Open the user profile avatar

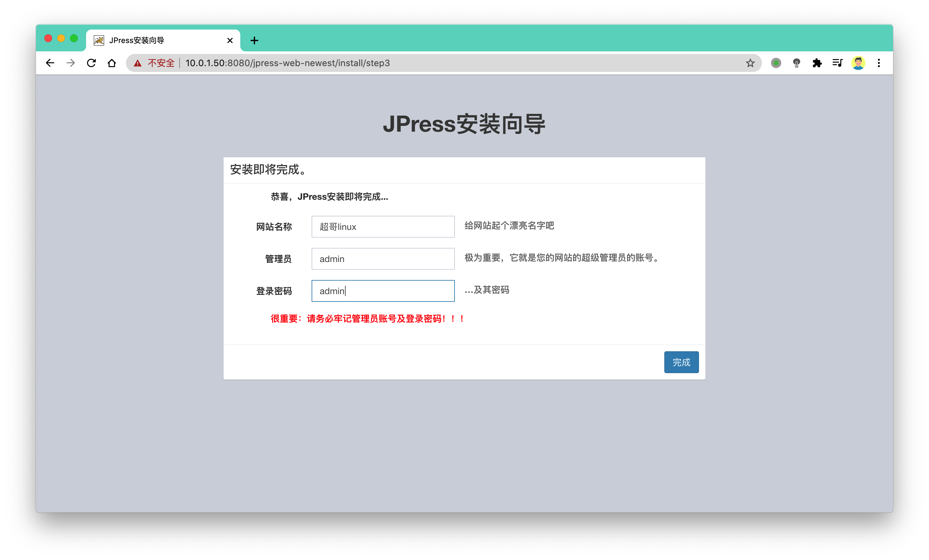pos(858,63)
